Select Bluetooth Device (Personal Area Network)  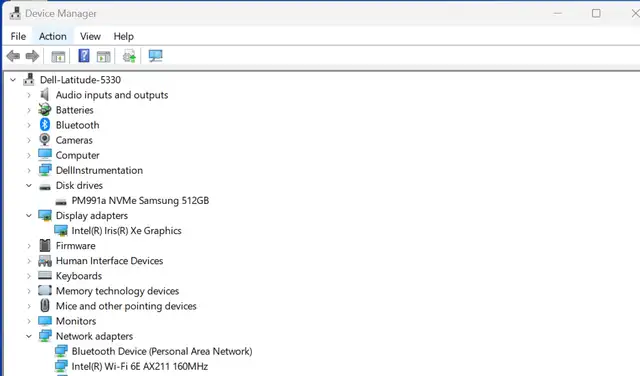click(x=162, y=351)
